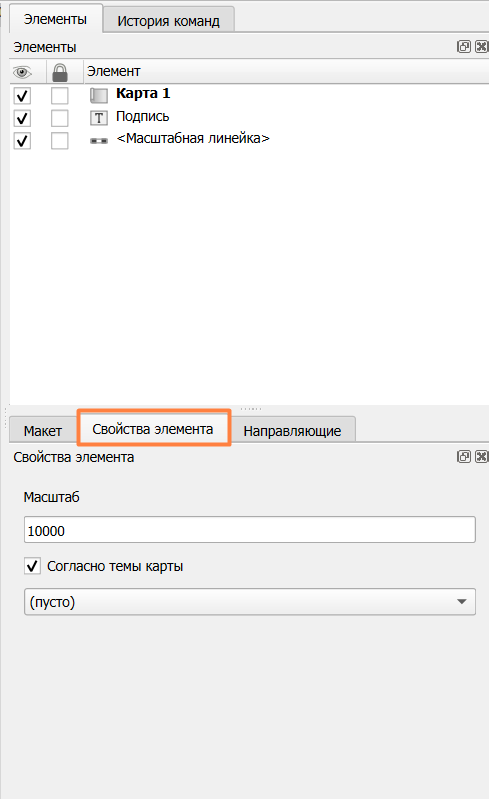The image size is (489, 799).
Task: Toggle visibility of Подпись item
Action: tap(22, 118)
